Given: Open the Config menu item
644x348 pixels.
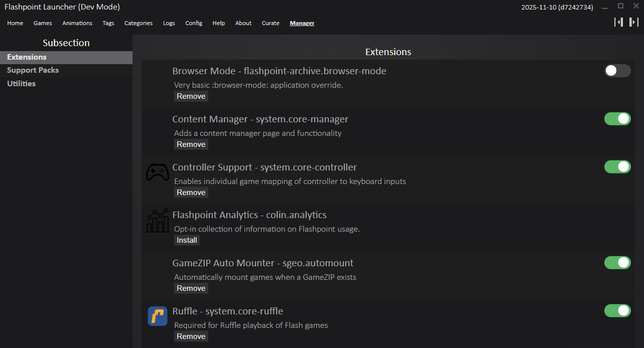Looking at the screenshot, I should tap(194, 23).
